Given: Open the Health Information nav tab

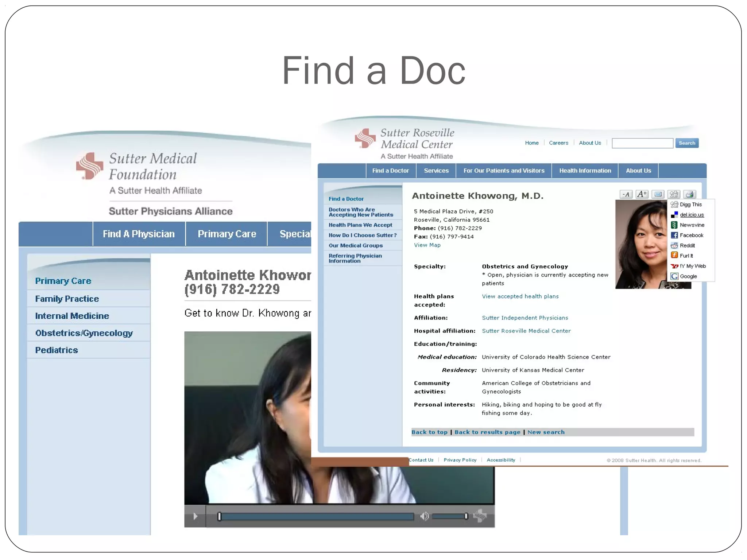Looking at the screenshot, I should [x=585, y=171].
